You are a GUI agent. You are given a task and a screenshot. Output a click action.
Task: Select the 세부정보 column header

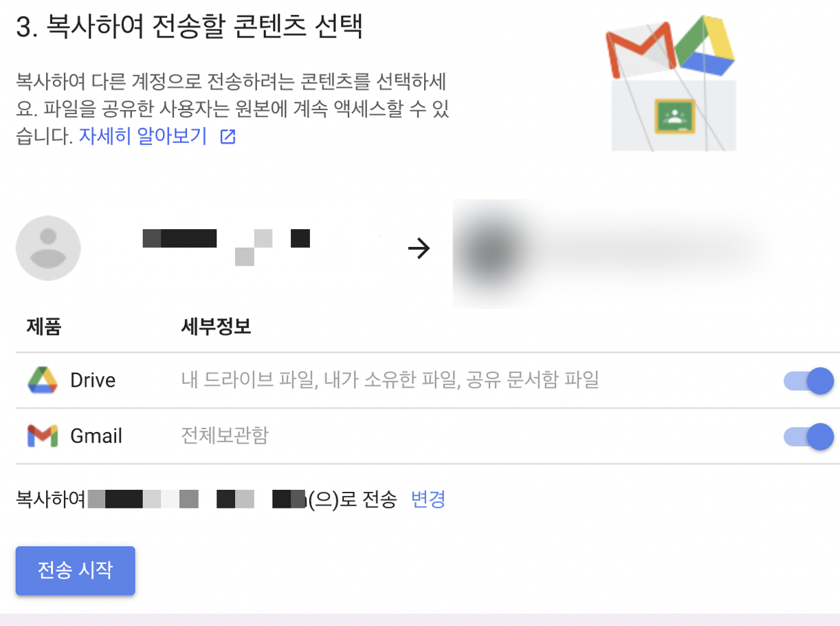click(x=216, y=326)
